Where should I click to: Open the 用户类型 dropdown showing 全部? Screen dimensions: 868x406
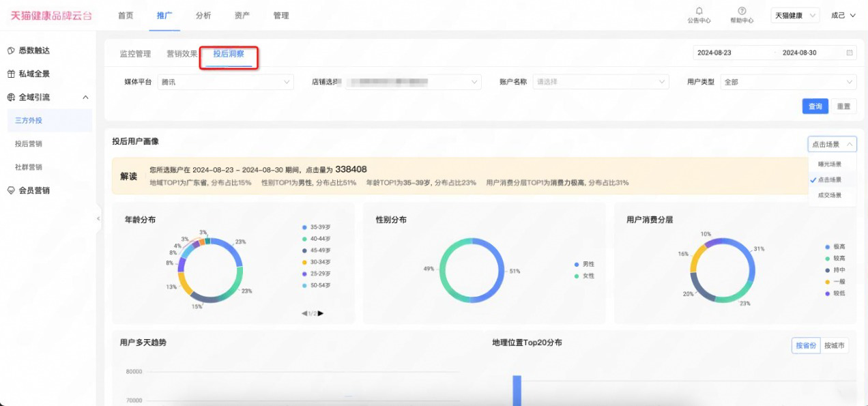point(788,82)
